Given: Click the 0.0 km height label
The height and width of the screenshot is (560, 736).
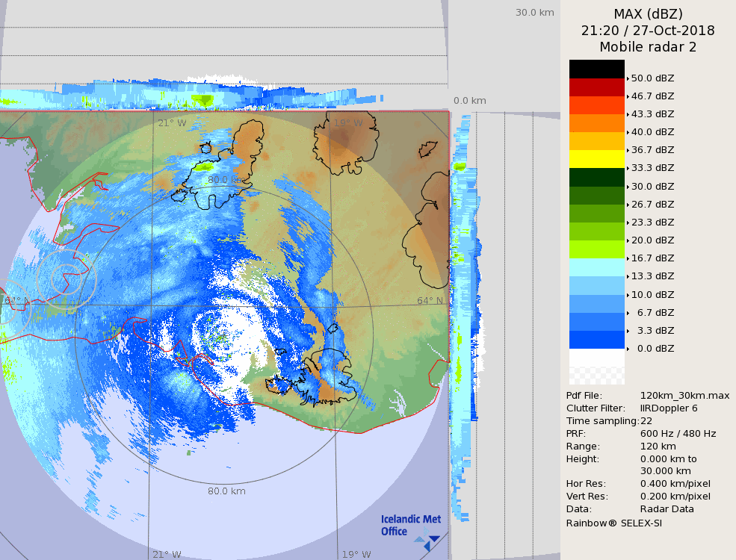Looking at the screenshot, I should pos(470,101).
